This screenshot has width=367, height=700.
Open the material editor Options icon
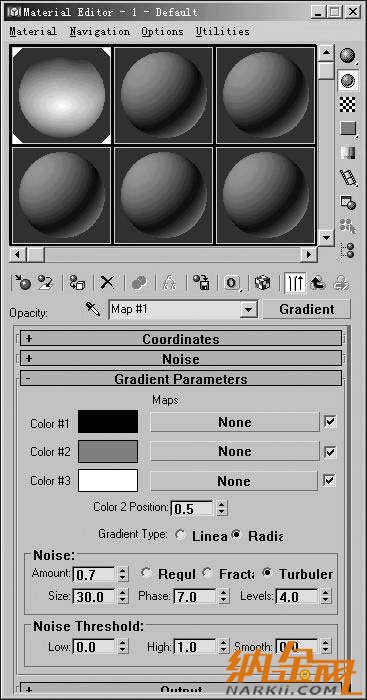pos(348,202)
